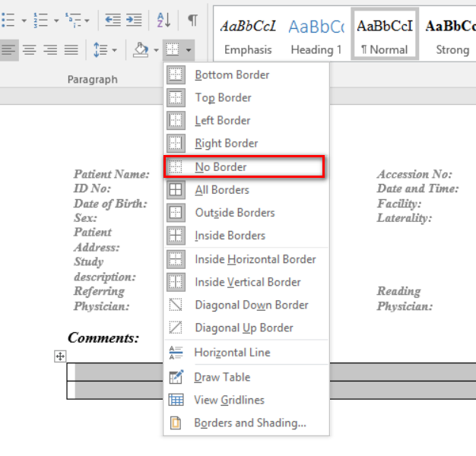
Task: Click the Sort icon in Paragraph group
Action: click(x=163, y=21)
